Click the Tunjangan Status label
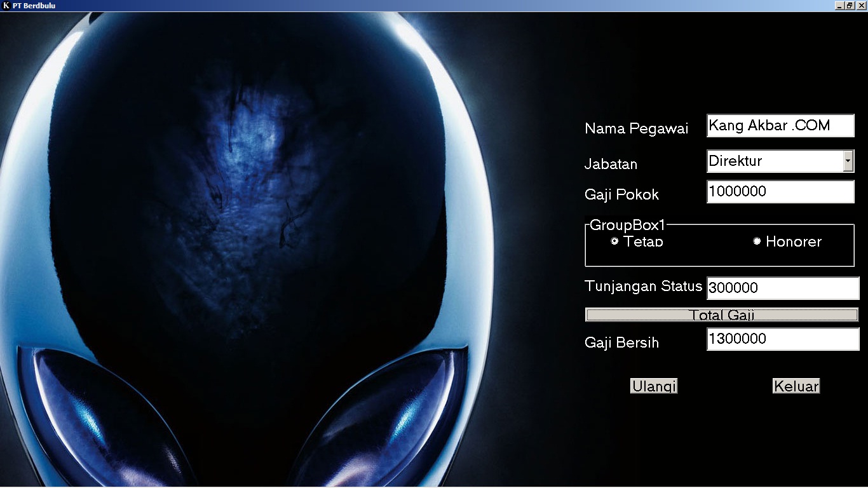The width and height of the screenshot is (868, 488). click(x=643, y=287)
